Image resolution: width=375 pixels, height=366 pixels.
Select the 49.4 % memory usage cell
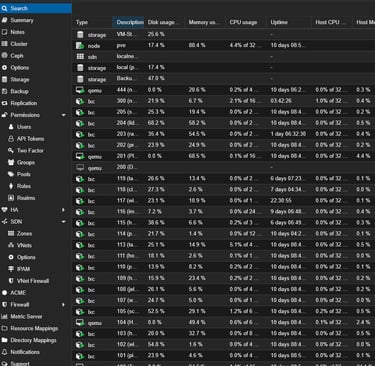197,323
